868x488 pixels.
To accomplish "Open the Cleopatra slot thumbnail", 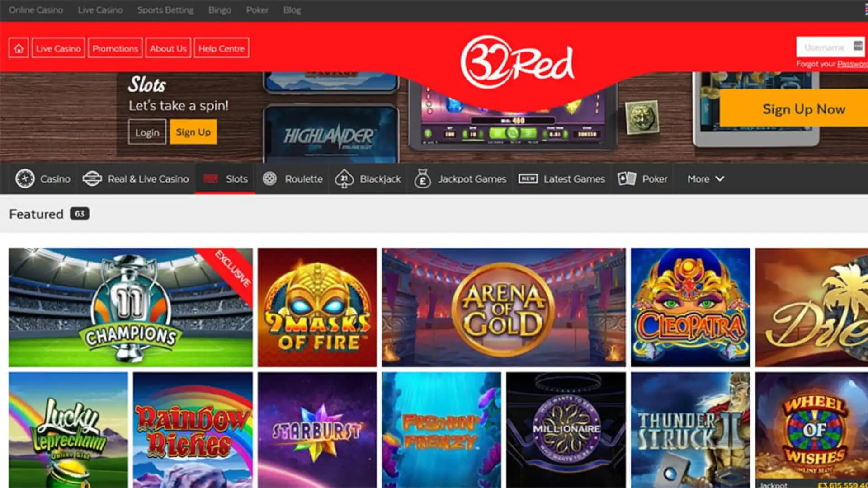I will [x=690, y=307].
